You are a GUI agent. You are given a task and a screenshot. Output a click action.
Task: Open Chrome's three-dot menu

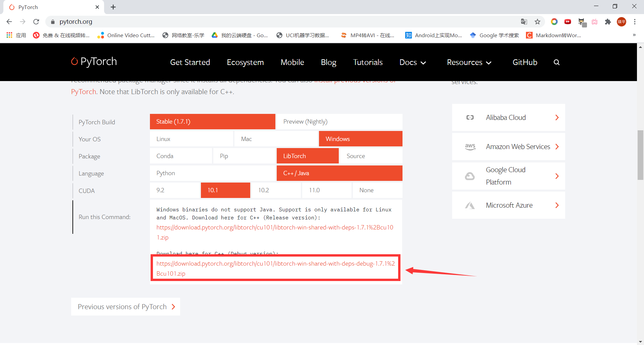(635, 22)
